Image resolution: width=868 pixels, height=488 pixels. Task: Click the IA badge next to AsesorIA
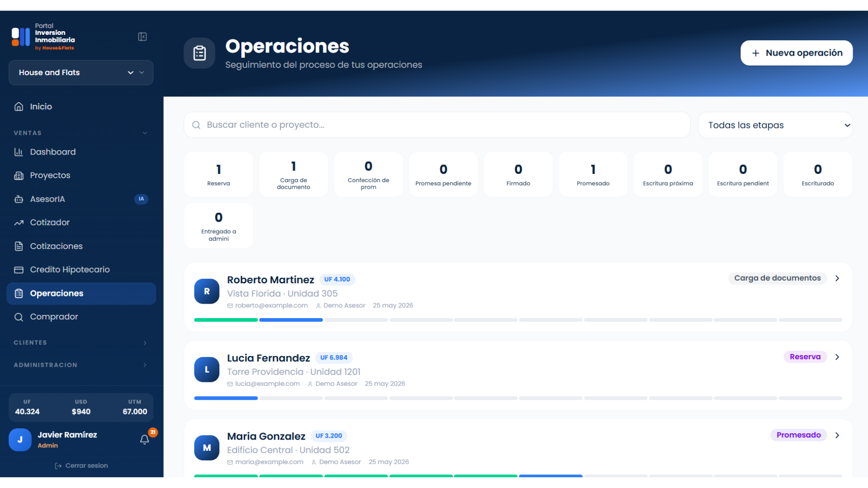141,199
